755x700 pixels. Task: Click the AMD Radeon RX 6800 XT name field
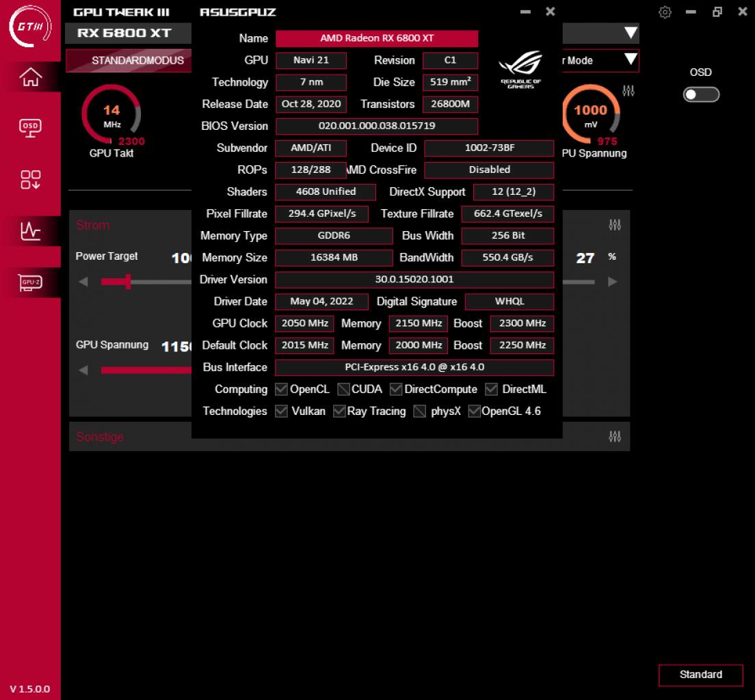[377, 38]
